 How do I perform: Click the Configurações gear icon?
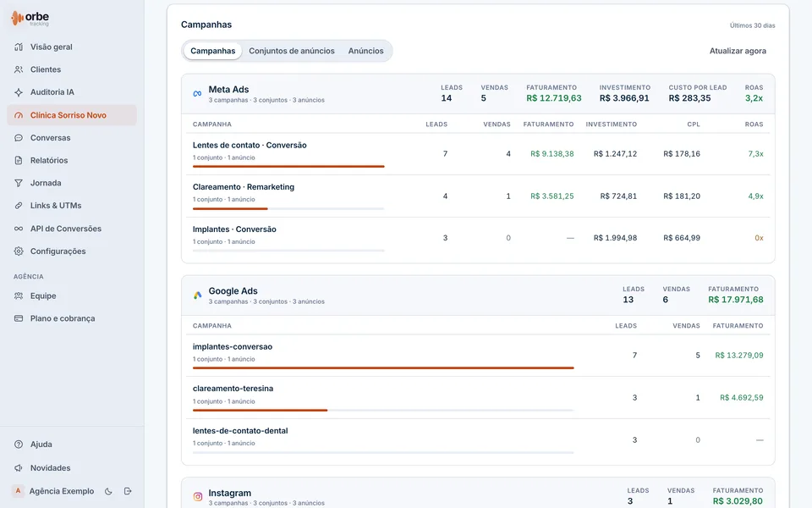click(19, 251)
